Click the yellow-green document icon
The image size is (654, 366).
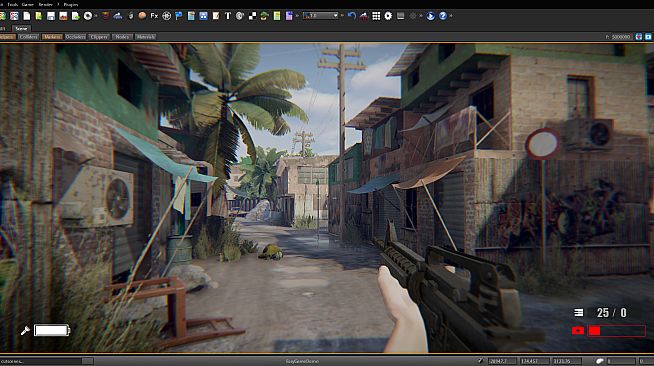277,16
